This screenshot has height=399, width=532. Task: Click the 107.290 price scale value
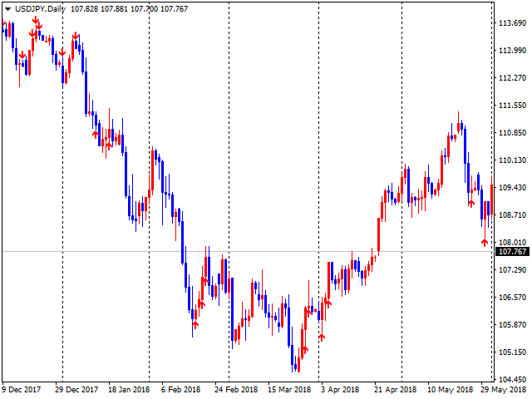tap(512, 270)
